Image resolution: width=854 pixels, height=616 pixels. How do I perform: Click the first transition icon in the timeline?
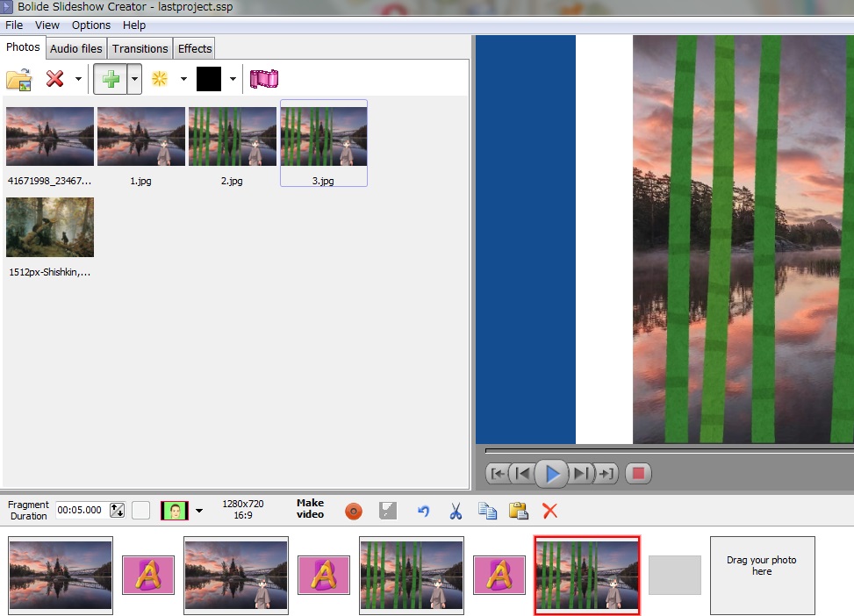point(148,575)
